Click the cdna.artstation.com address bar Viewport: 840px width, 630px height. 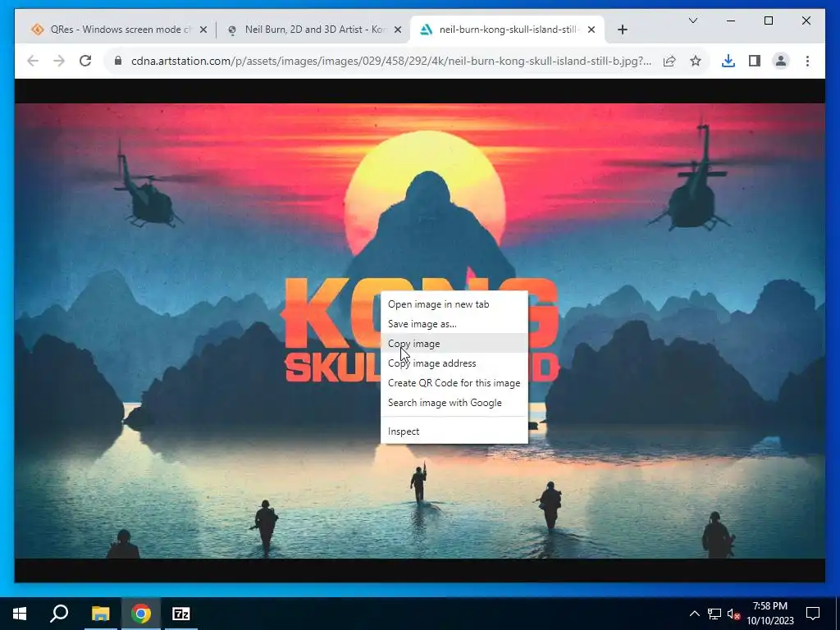click(391, 61)
